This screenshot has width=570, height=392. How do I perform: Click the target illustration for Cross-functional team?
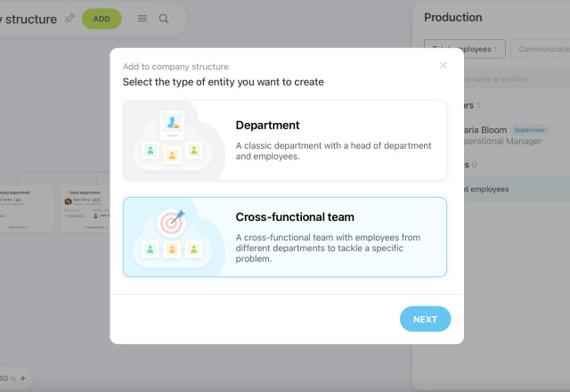[x=172, y=222]
